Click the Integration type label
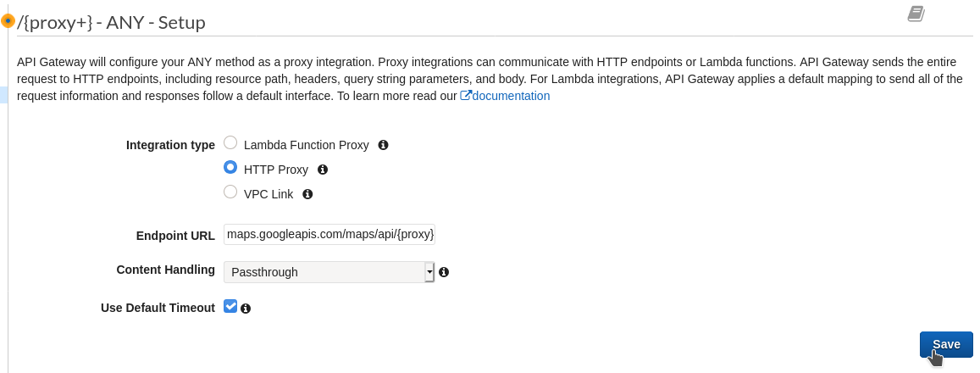This screenshot has width=980, height=373. coord(170,145)
